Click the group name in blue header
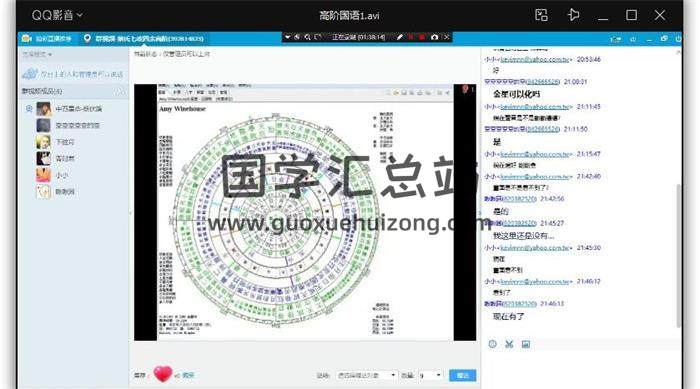Screen dimensions: 700x389 click(x=149, y=39)
